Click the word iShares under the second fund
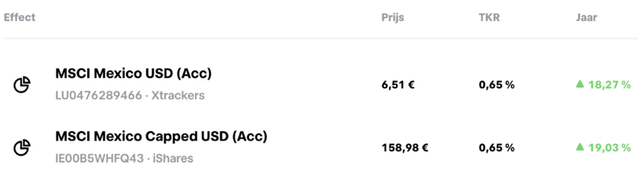The height and width of the screenshot is (176, 644). tap(172, 158)
